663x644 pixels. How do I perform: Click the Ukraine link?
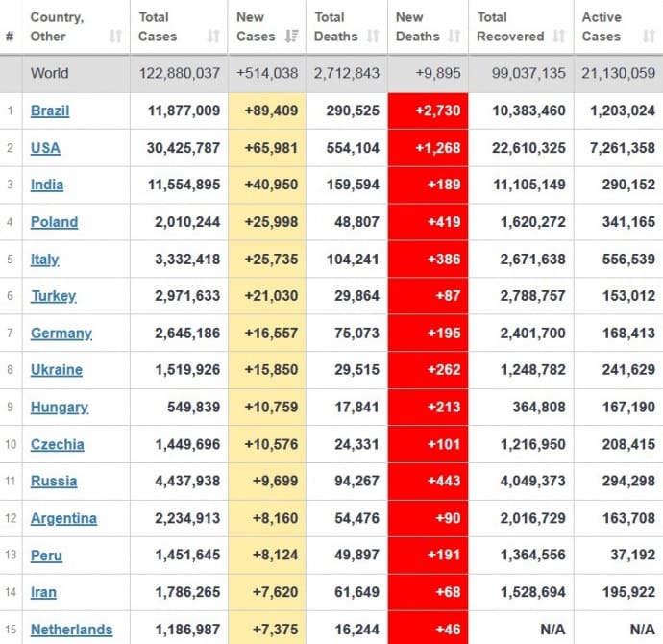(57, 370)
